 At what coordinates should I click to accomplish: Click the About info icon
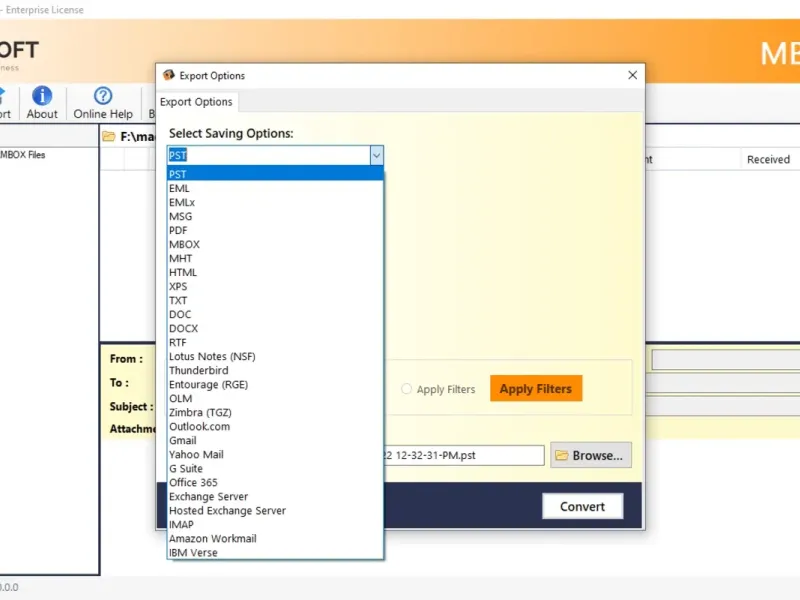[42, 95]
